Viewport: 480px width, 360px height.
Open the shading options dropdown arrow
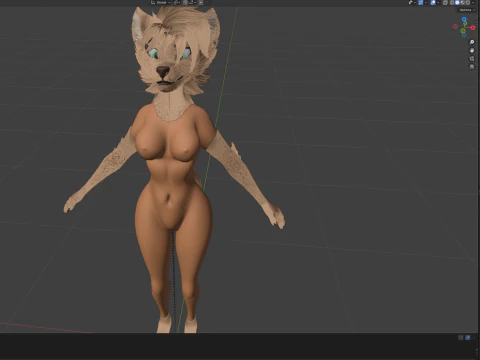(473, 2)
